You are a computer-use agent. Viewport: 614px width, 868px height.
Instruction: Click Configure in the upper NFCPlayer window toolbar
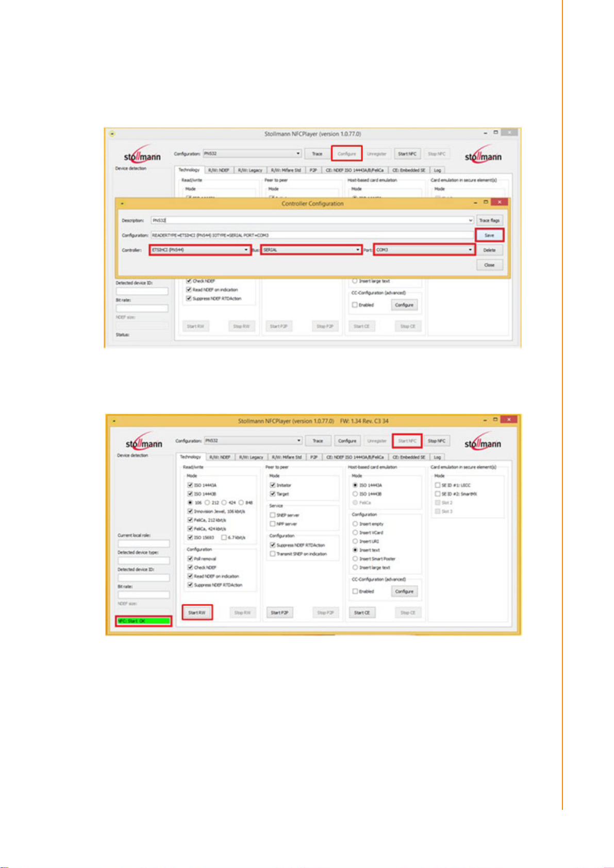click(347, 154)
